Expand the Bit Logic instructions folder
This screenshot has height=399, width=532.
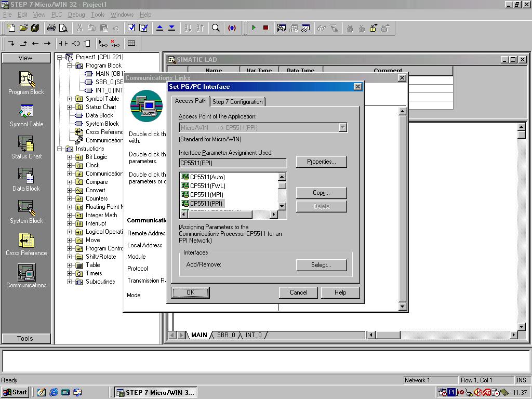pos(70,157)
